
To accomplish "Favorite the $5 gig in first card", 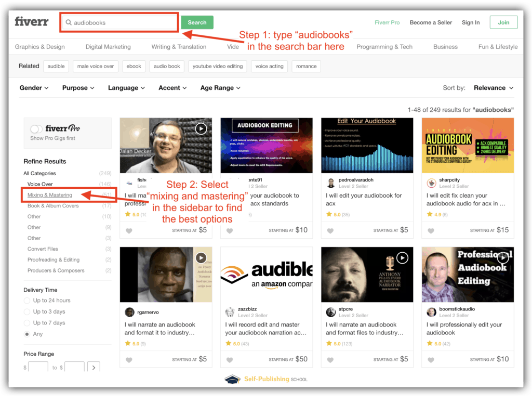I will pos(129,231).
